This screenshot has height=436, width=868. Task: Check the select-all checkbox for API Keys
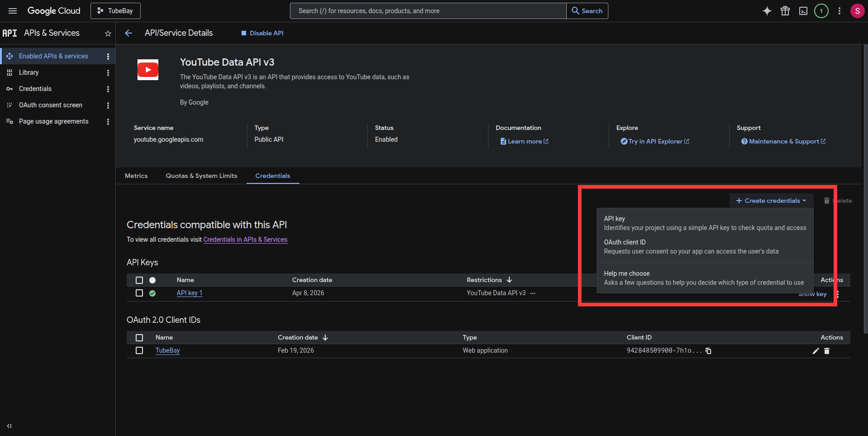click(139, 280)
